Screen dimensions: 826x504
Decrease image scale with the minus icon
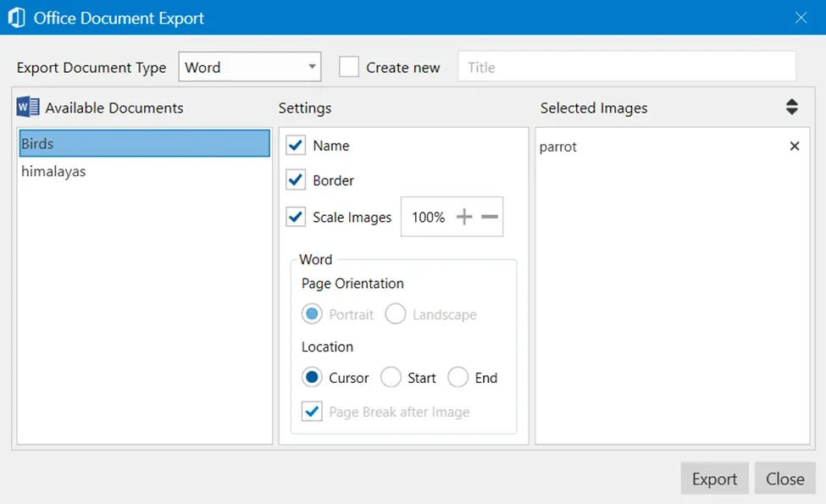coord(490,217)
